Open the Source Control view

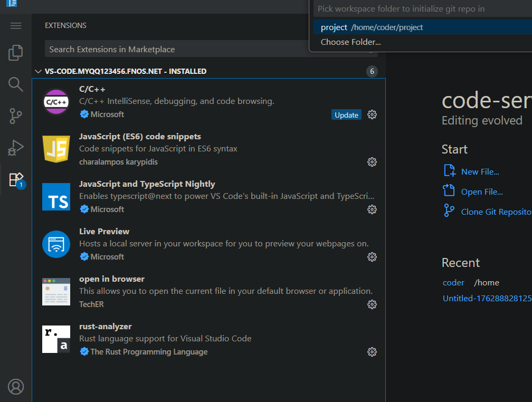coord(16,116)
